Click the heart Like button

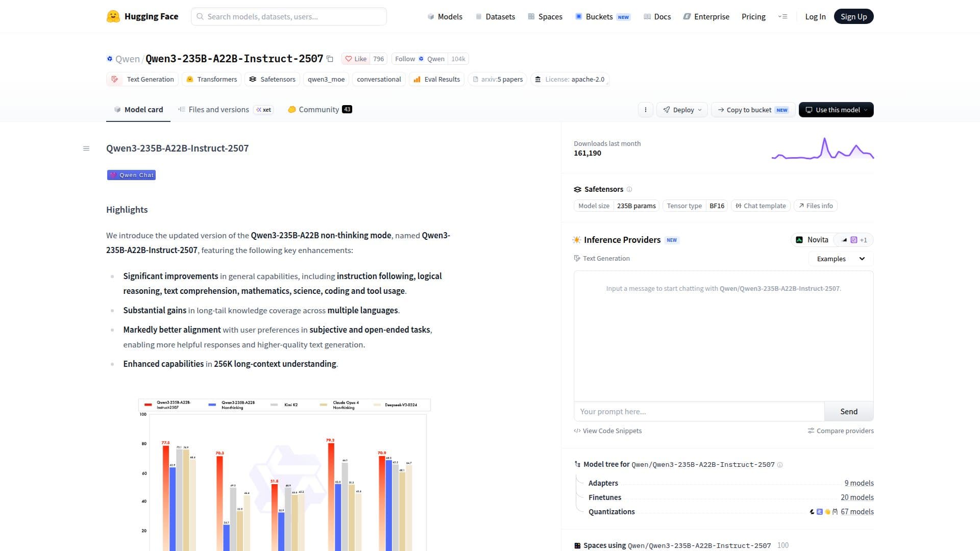[356, 59]
